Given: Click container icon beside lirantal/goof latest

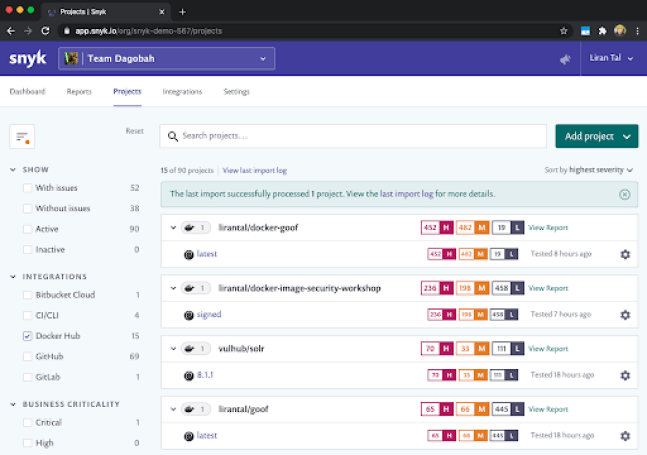Looking at the screenshot, I should click(x=189, y=436).
